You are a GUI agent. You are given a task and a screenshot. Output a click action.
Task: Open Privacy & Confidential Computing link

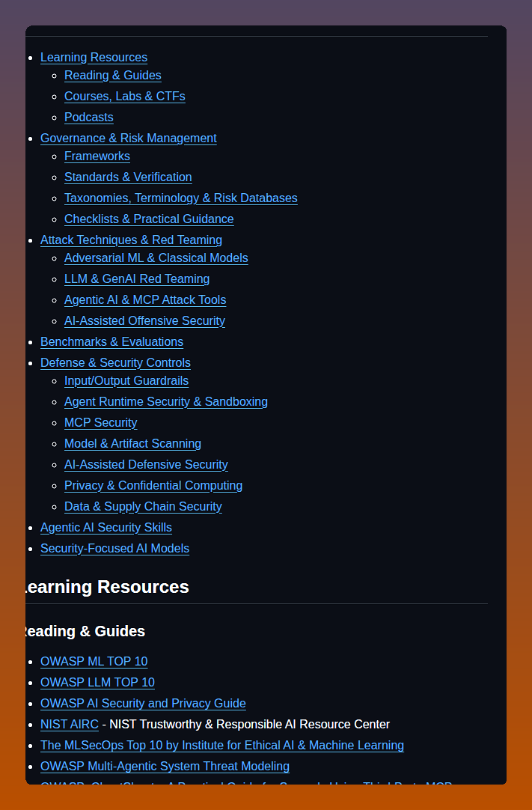(153, 486)
